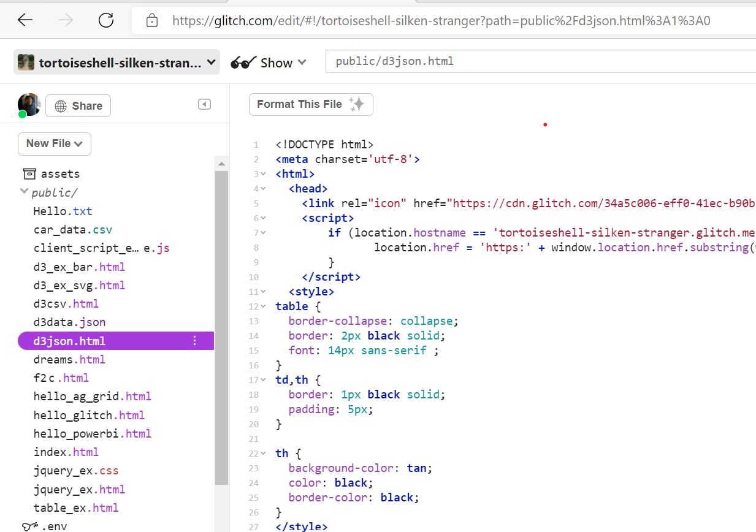Fold the head tag on line 4

pos(264,189)
